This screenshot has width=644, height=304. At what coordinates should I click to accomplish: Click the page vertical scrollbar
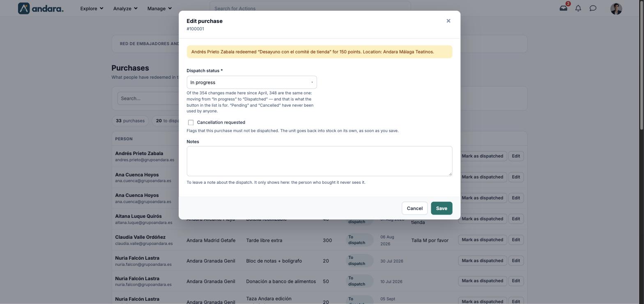642,66
